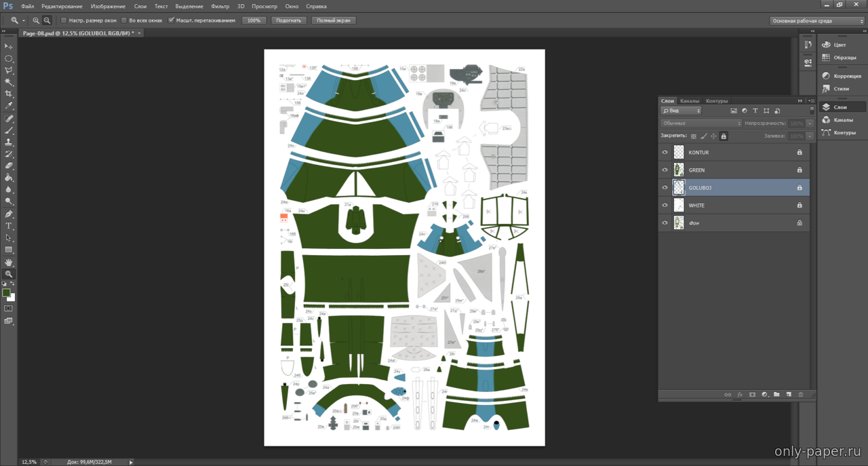Choose the Hand tool
Screen dimensions: 868x466
click(x=9, y=263)
